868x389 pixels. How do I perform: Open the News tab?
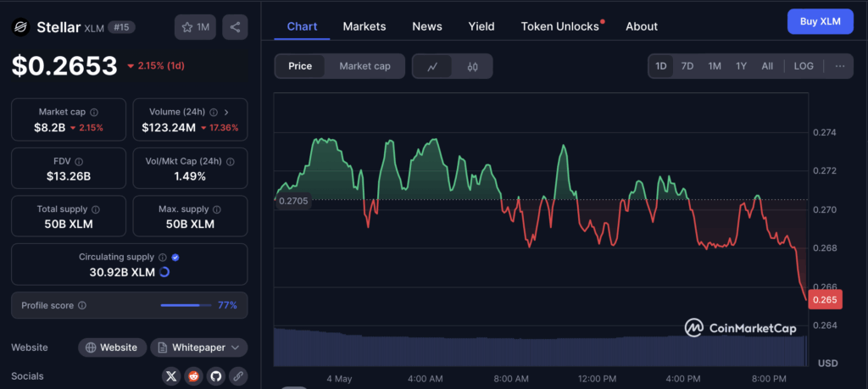pos(427,26)
